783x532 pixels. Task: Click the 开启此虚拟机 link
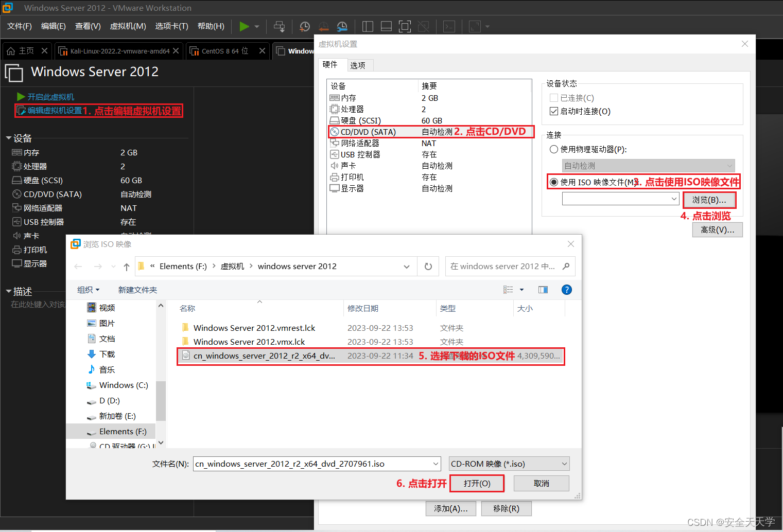(x=50, y=97)
